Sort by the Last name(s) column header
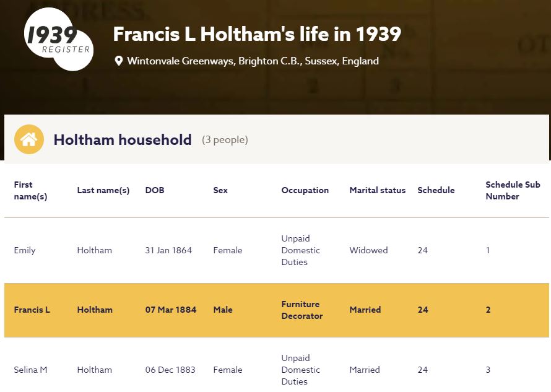This screenshot has width=551, height=392. [103, 190]
